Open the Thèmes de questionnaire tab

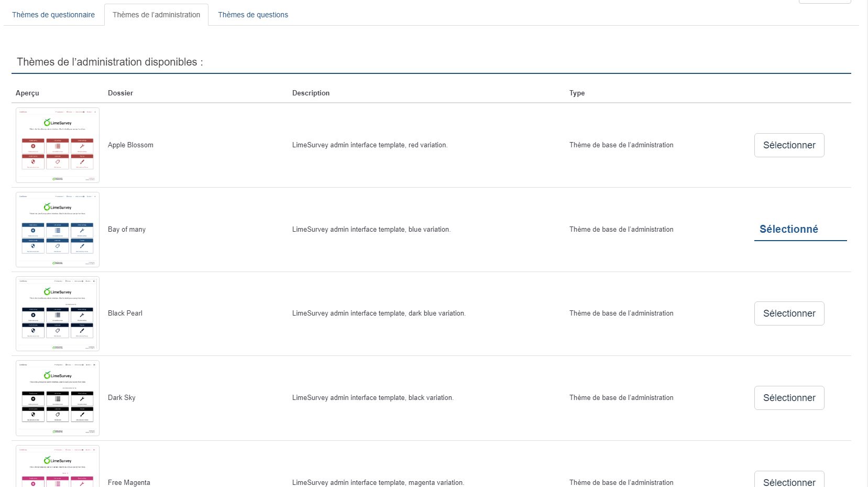[x=53, y=15]
